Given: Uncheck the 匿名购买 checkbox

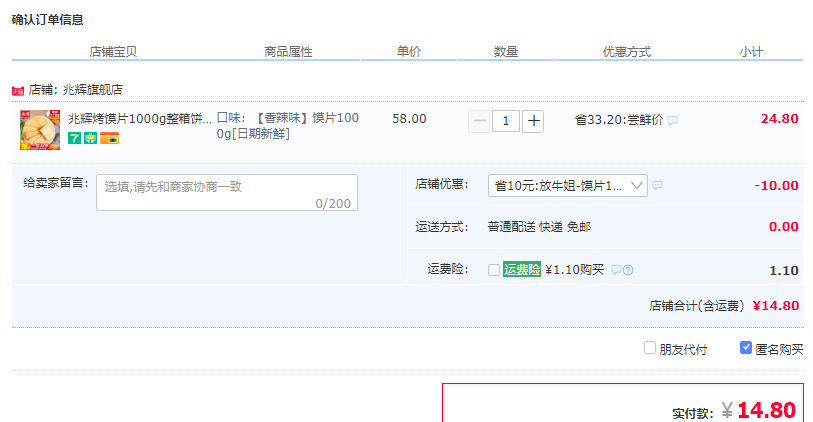Looking at the screenshot, I should [x=746, y=348].
